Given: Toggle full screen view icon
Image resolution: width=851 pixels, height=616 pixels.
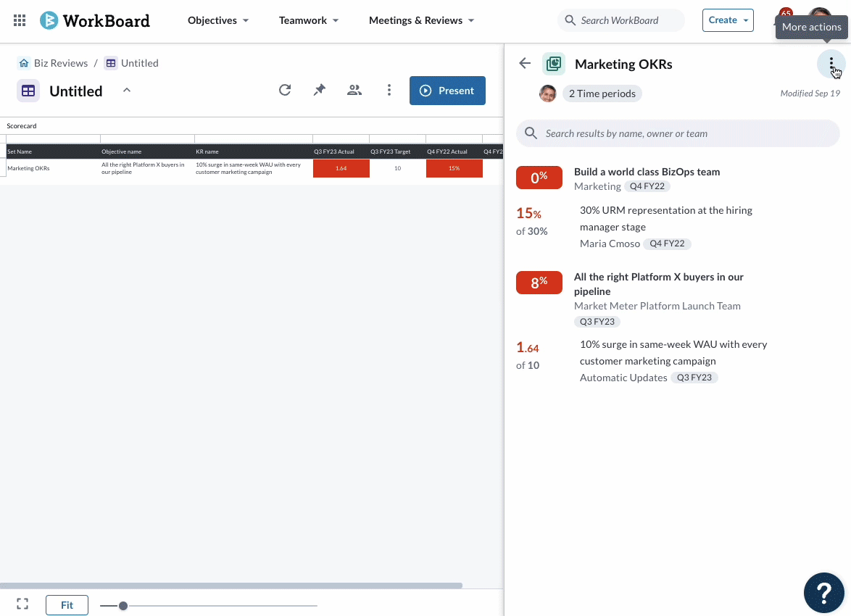Looking at the screenshot, I should 22,604.
